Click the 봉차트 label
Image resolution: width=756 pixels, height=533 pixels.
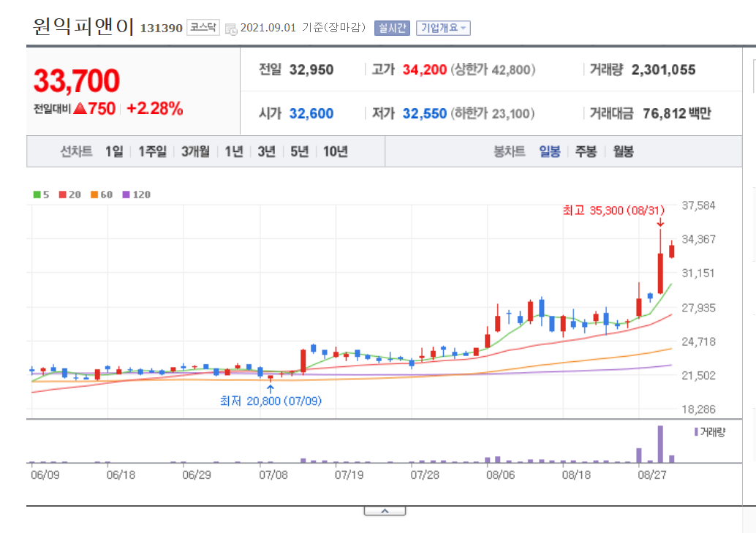tap(510, 152)
